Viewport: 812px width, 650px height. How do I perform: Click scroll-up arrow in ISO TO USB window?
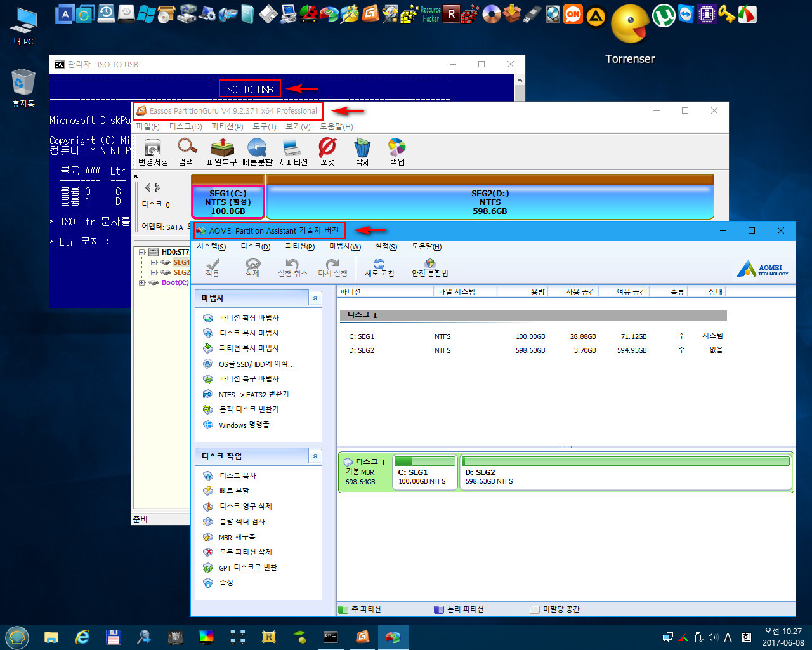click(x=520, y=81)
